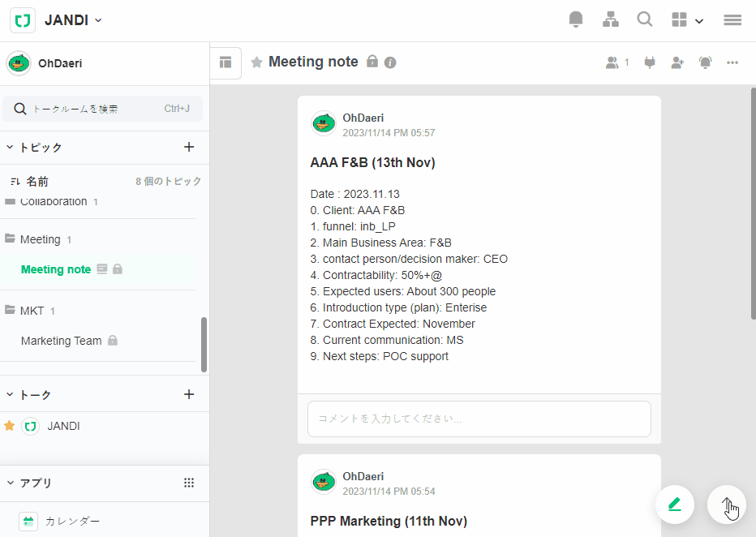Open the integrations plug icon
Image resolution: width=756 pixels, height=537 pixels.
[649, 62]
